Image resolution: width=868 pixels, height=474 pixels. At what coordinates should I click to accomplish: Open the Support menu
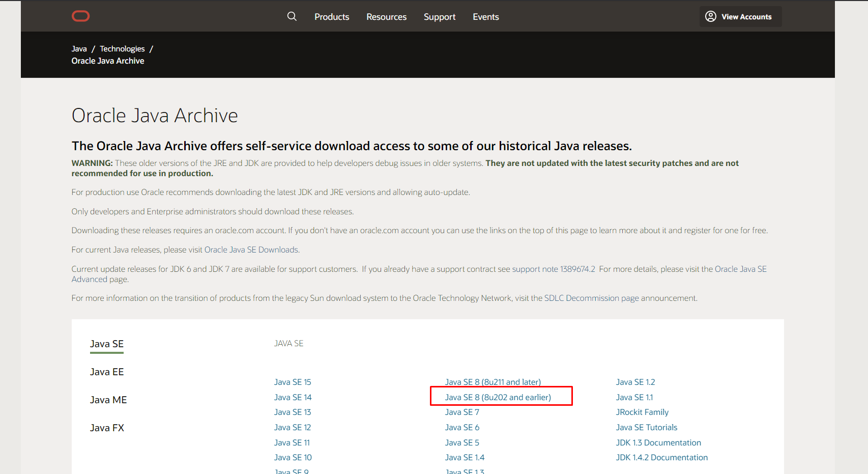pyautogui.click(x=440, y=17)
